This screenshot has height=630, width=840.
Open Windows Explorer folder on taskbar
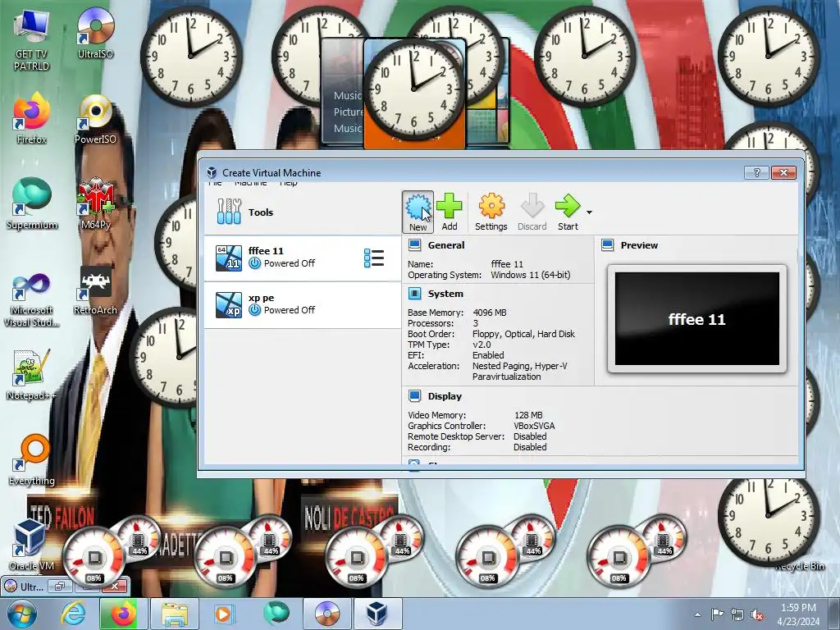point(175,614)
